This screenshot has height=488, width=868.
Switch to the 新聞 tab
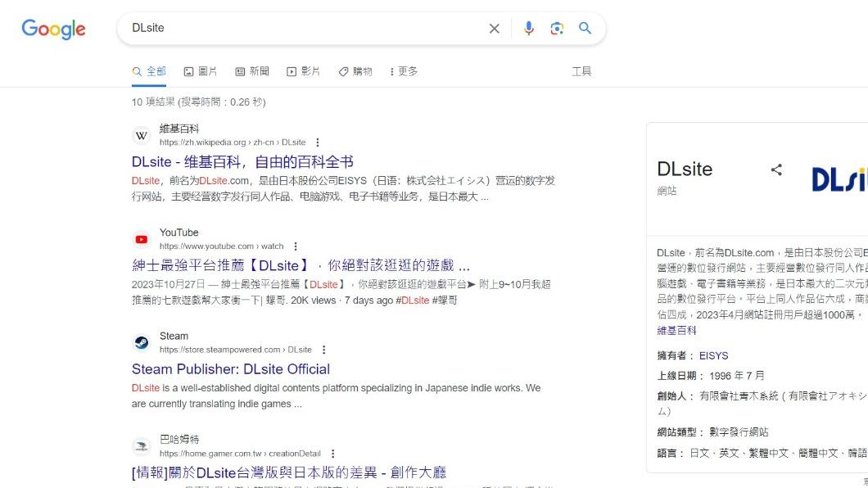click(x=252, y=71)
